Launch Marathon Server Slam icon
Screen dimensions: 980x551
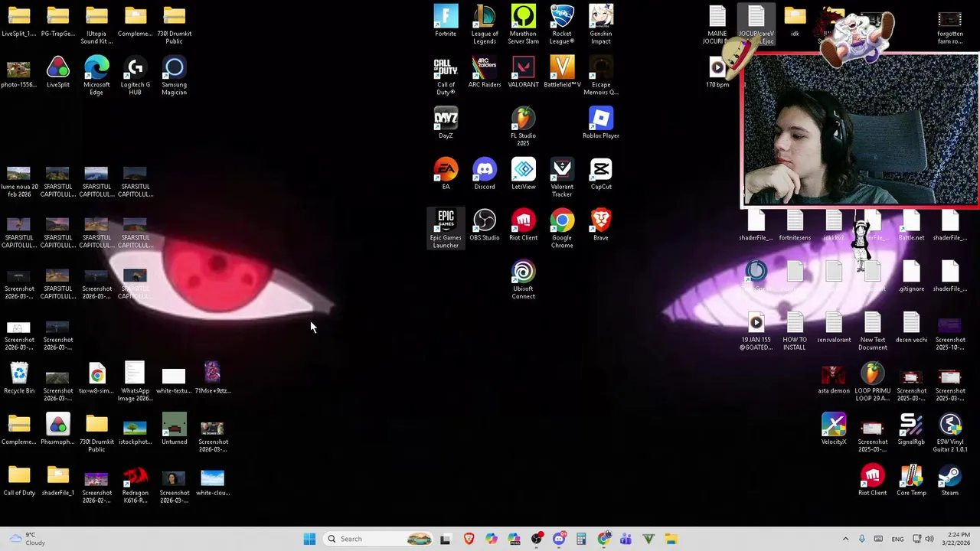(524, 24)
